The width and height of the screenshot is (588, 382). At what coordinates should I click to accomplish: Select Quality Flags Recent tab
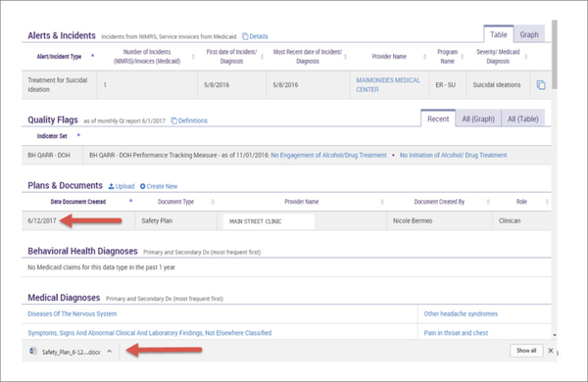point(438,119)
